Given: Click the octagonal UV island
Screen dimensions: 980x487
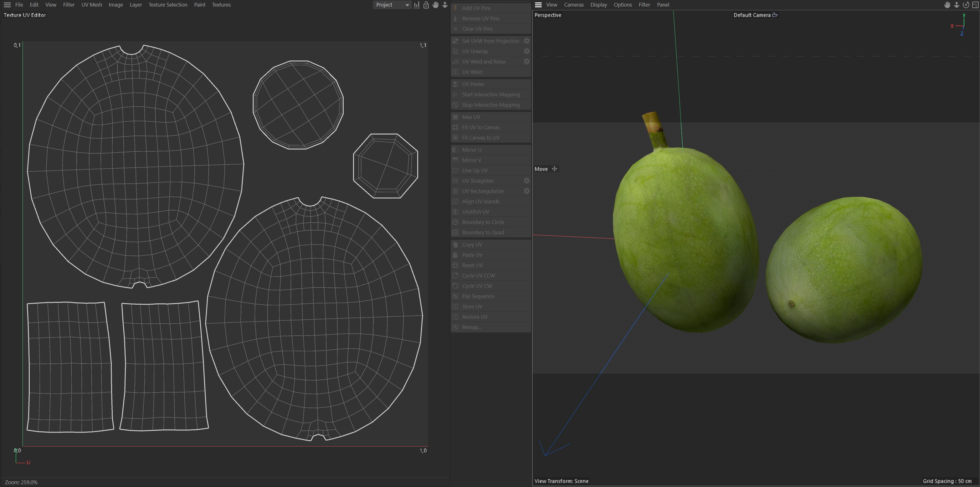Looking at the screenshot, I should pos(385,166).
